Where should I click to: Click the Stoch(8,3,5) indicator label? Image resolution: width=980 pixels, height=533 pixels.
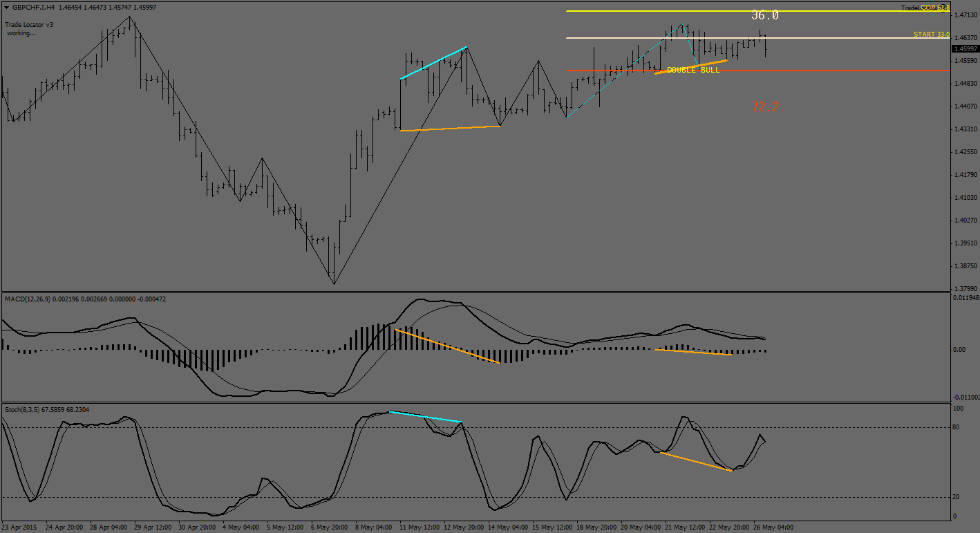[x=24, y=409]
